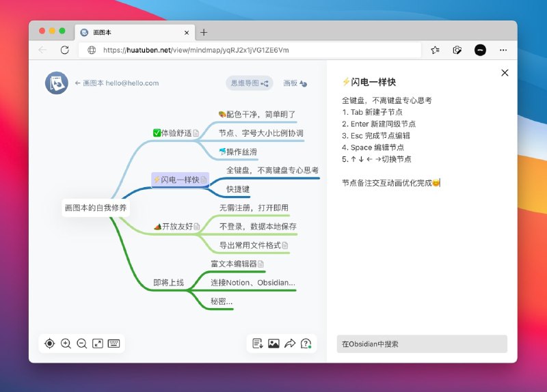
Task: Switch to the 画板 mode tab
Action: (x=295, y=83)
